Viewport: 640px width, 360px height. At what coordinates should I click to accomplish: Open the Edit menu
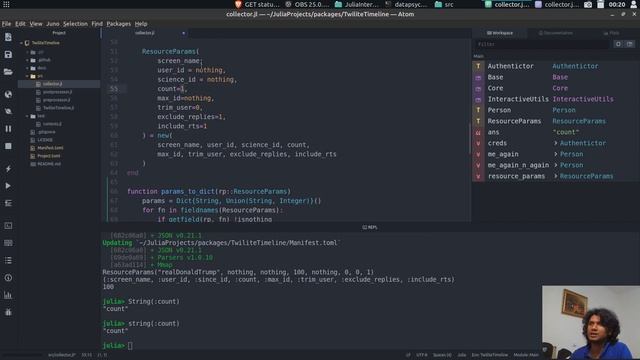(20, 24)
